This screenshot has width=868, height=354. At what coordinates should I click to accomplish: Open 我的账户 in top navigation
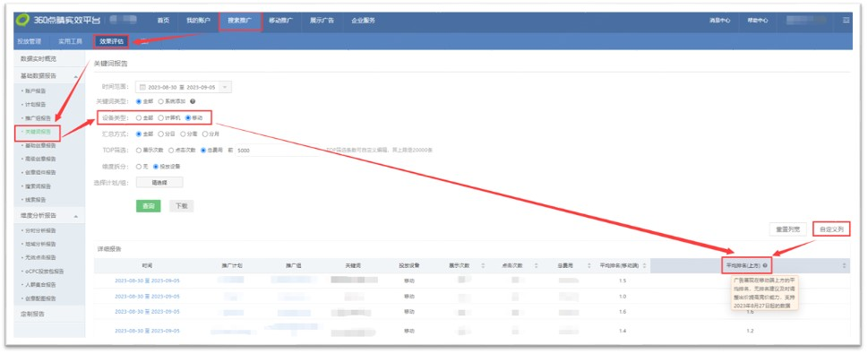click(x=198, y=21)
